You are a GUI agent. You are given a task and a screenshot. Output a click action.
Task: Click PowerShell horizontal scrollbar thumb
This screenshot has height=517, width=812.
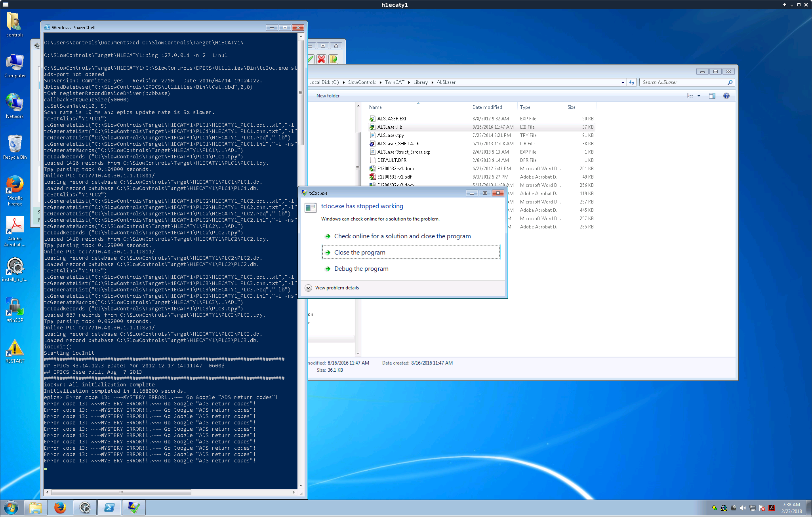(121, 492)
